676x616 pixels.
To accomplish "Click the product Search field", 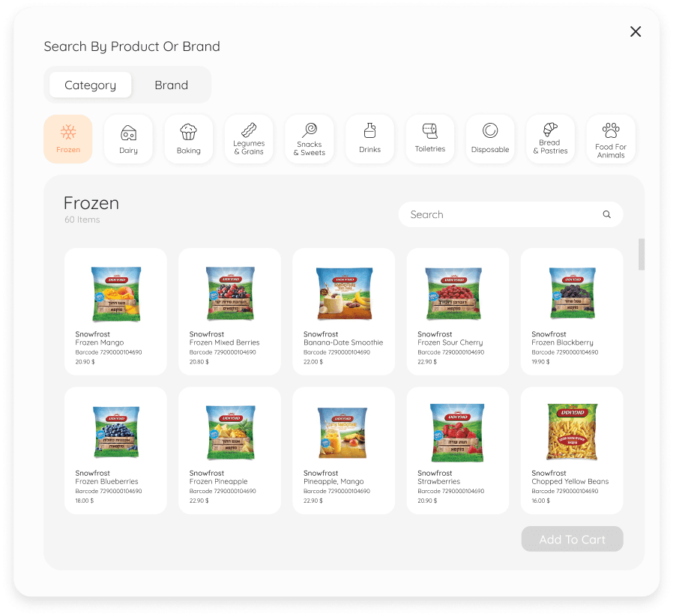I will 510,214.
